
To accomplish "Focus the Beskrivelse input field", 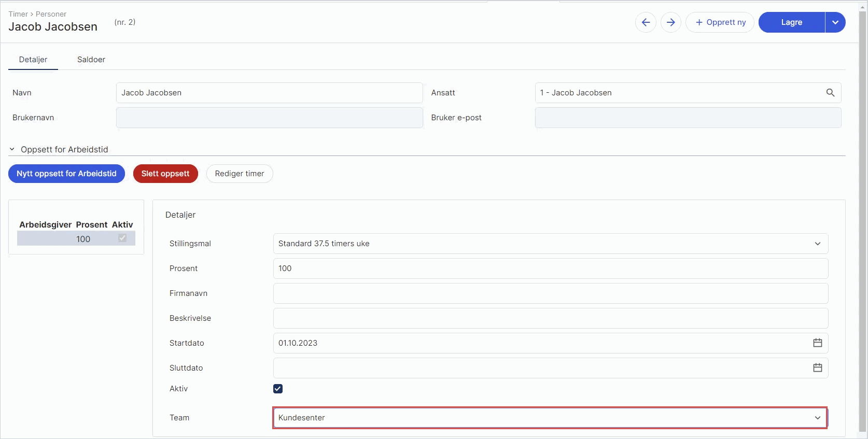I will click(x=551, y=318).
